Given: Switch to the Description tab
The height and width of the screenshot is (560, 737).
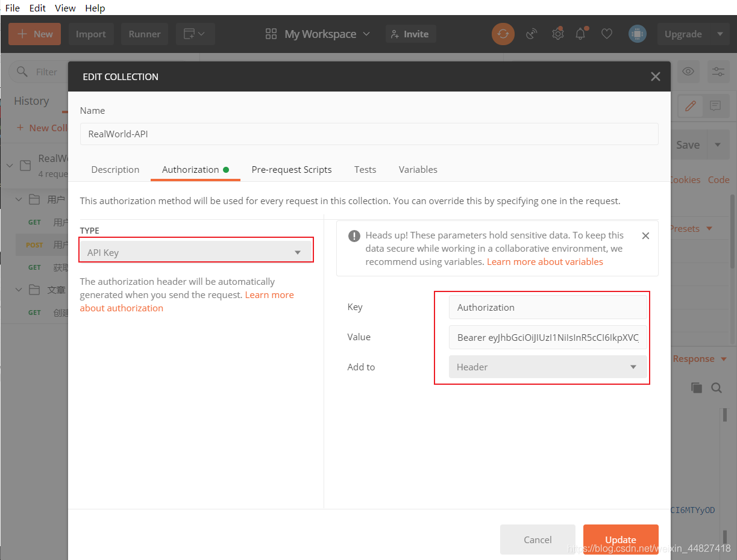Looking at the screenshot, I should [x=115, y=170].
